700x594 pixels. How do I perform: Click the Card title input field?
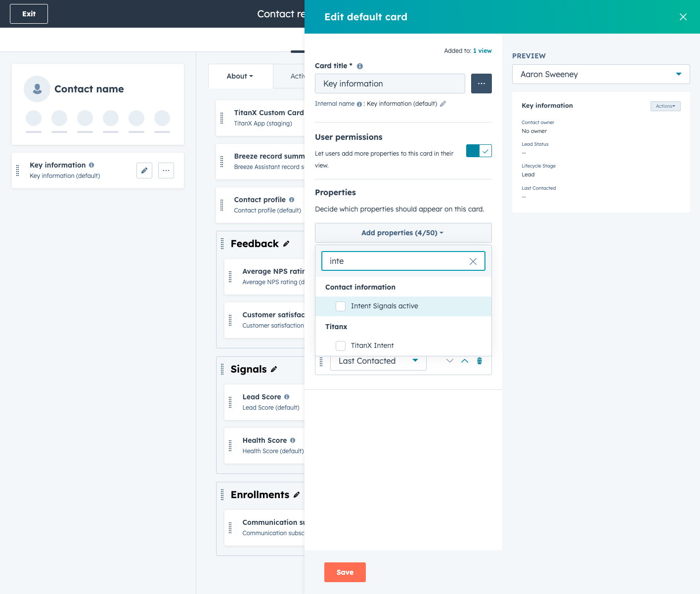pyautogui.click(x=390, y=84)
